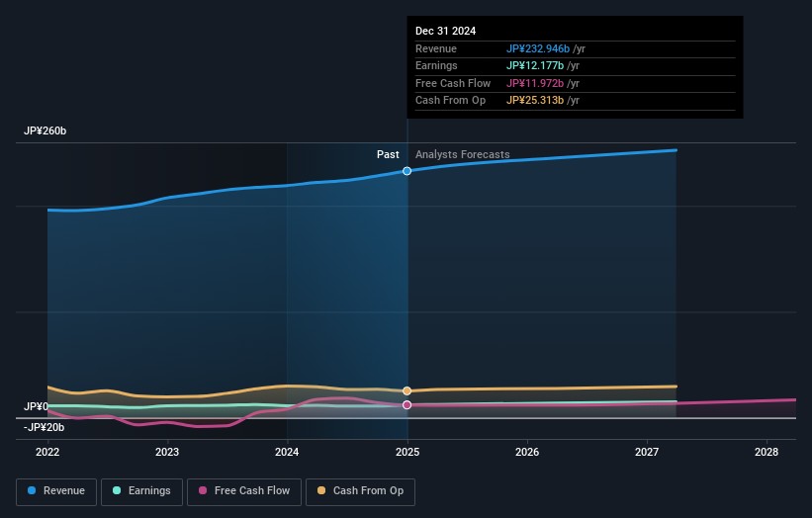This screenshot has height=518, width=812.
Task: Click Cash From Op value JP¥25.313b
Action: tap(535, 101)
